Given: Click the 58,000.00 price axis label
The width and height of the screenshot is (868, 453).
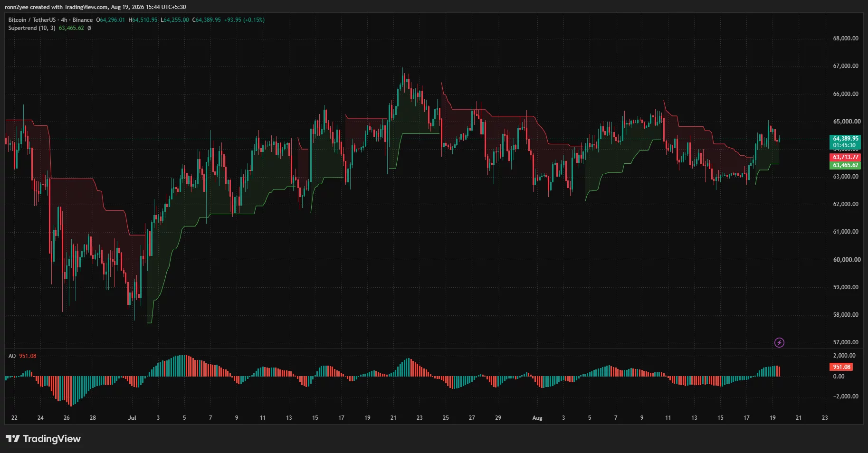Looking at the screenshot, I should (846, 315).
